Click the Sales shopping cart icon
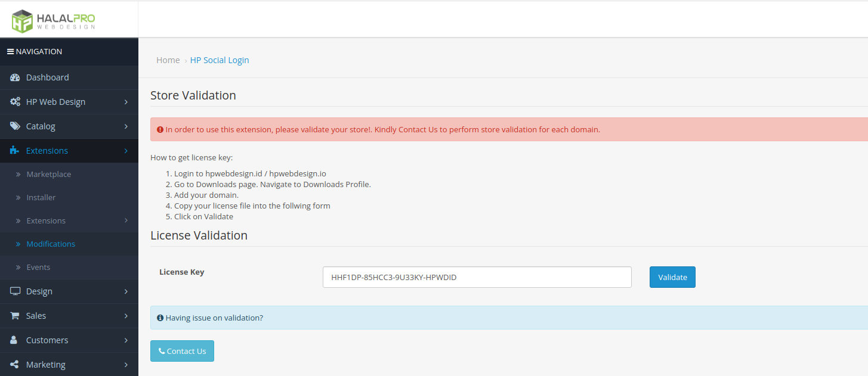The height and width of the screenshot is (376, 868). click(15, 316)
